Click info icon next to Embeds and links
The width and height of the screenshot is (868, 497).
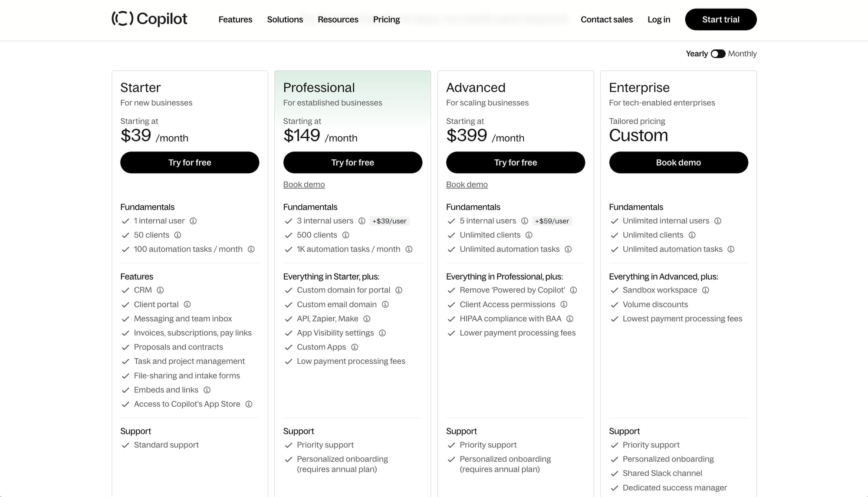coord(207,390)
